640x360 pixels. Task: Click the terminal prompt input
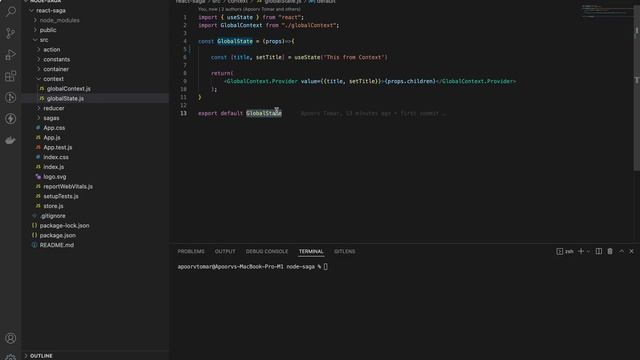coord(325,267)
